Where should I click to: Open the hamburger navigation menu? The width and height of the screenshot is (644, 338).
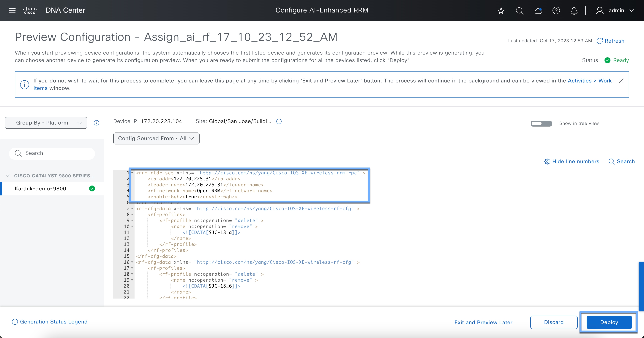12,10
